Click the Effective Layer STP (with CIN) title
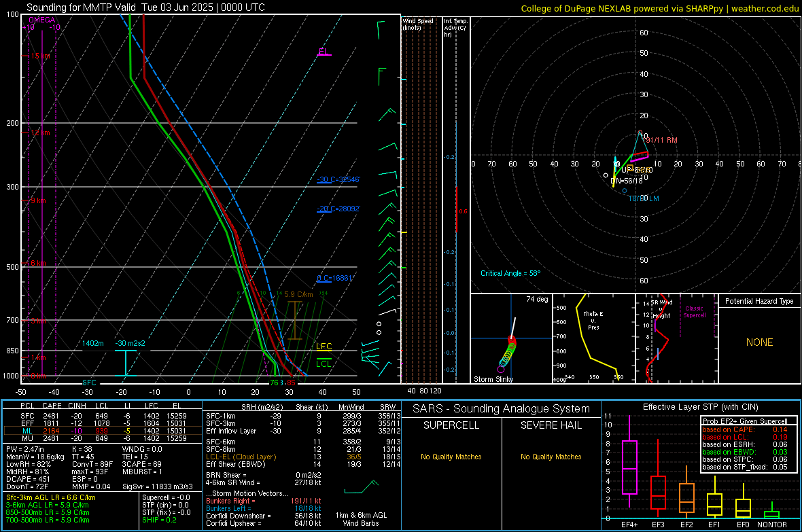Image resolution: width=802 pixels, height=532 pixels. point(700,407)
